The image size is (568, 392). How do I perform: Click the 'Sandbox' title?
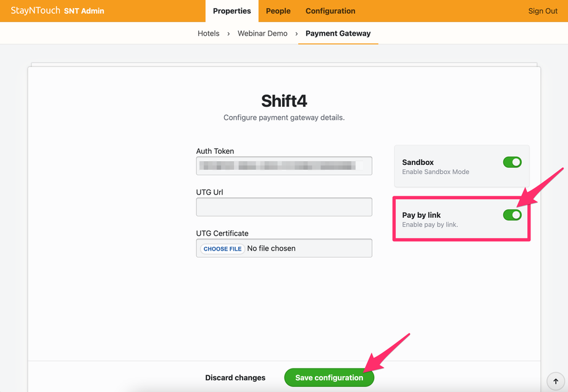click(x=418, y=162)
